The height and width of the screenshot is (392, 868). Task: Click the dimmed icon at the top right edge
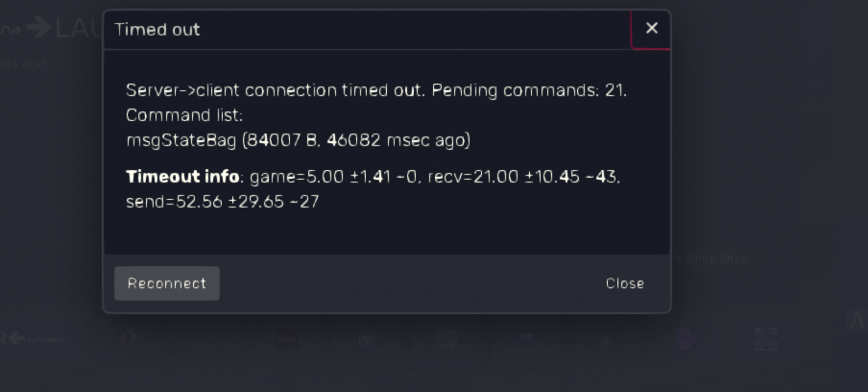(856, 320)
